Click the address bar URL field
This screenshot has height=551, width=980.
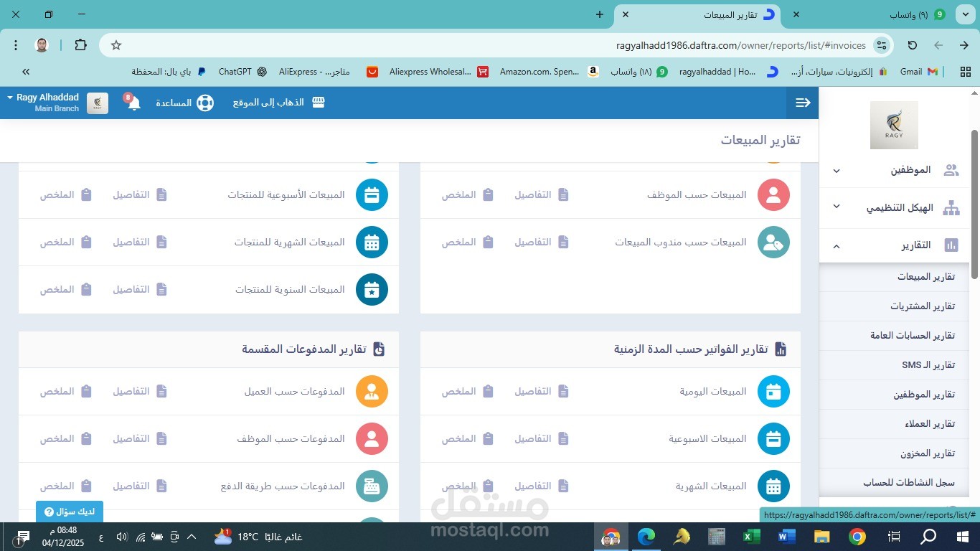click(x=495, y=45)
